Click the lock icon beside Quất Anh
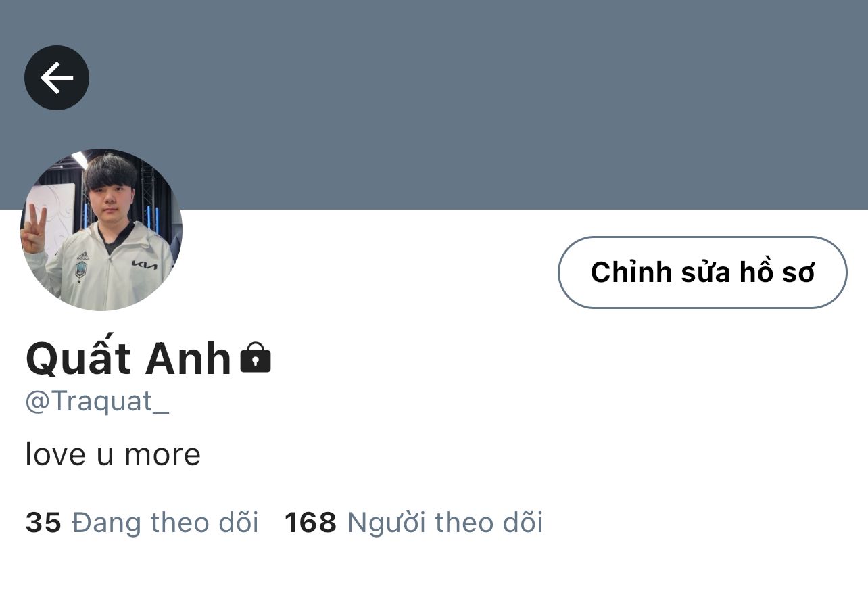The width and height of the screenshot is (868, 595). coord(256,358)
